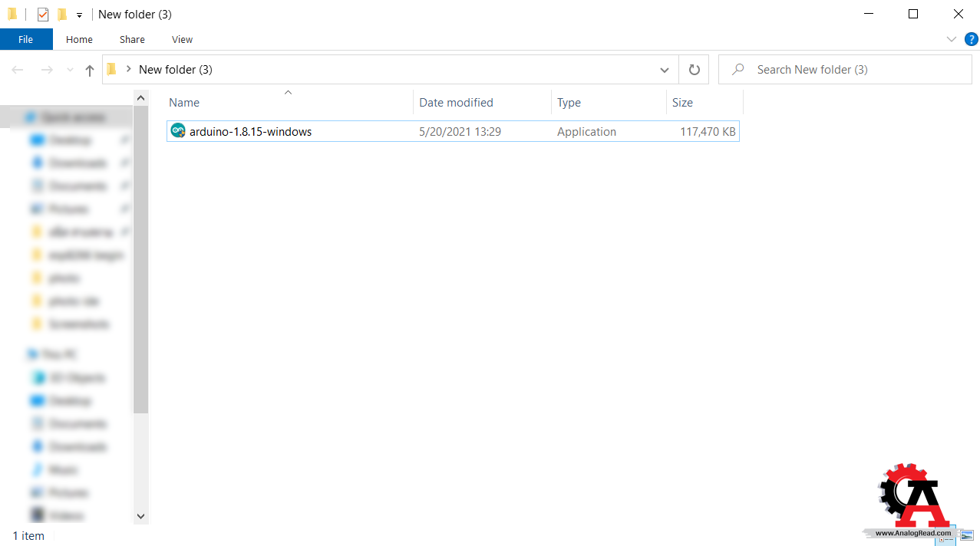Open the File menu tab

(x=26, y=39)
